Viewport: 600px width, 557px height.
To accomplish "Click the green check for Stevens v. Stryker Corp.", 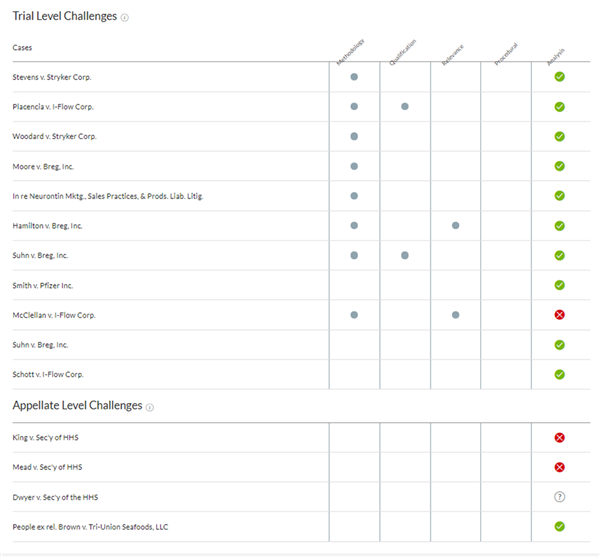I will coord(559,77).
